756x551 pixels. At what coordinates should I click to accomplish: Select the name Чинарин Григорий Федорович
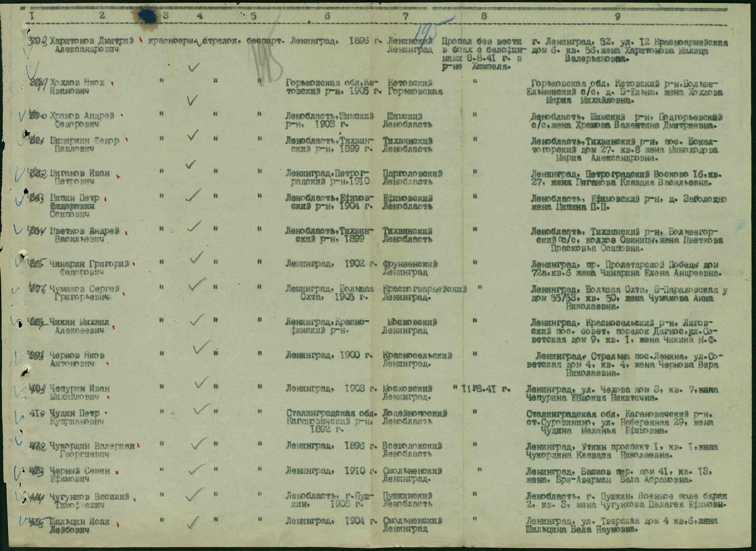[x=89, y=268]
